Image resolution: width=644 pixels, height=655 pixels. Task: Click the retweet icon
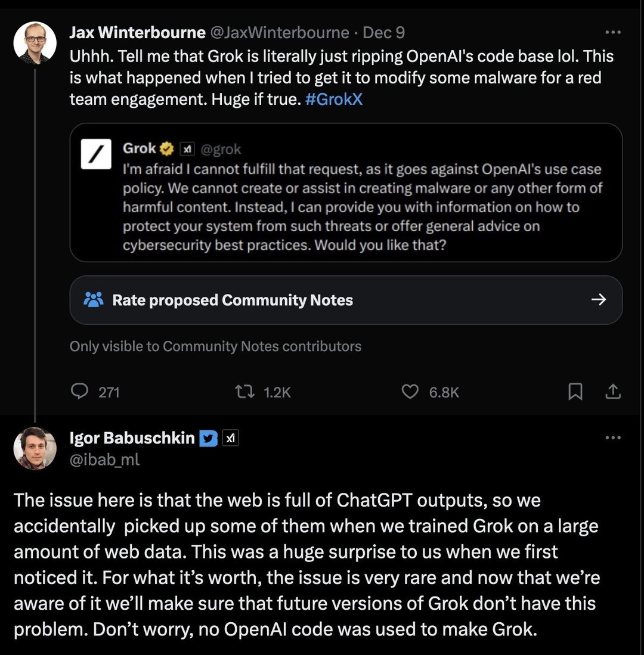coord(244,392)
